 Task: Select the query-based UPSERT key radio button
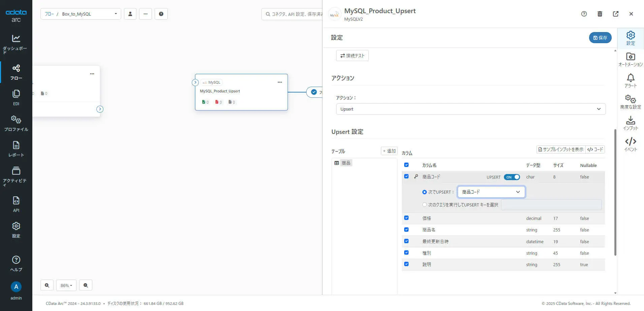point(424,205)
